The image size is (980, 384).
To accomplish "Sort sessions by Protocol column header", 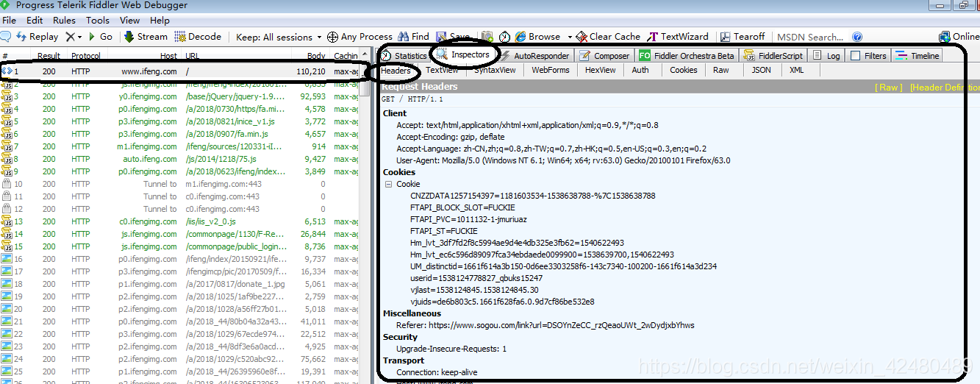I will point(86,56).
